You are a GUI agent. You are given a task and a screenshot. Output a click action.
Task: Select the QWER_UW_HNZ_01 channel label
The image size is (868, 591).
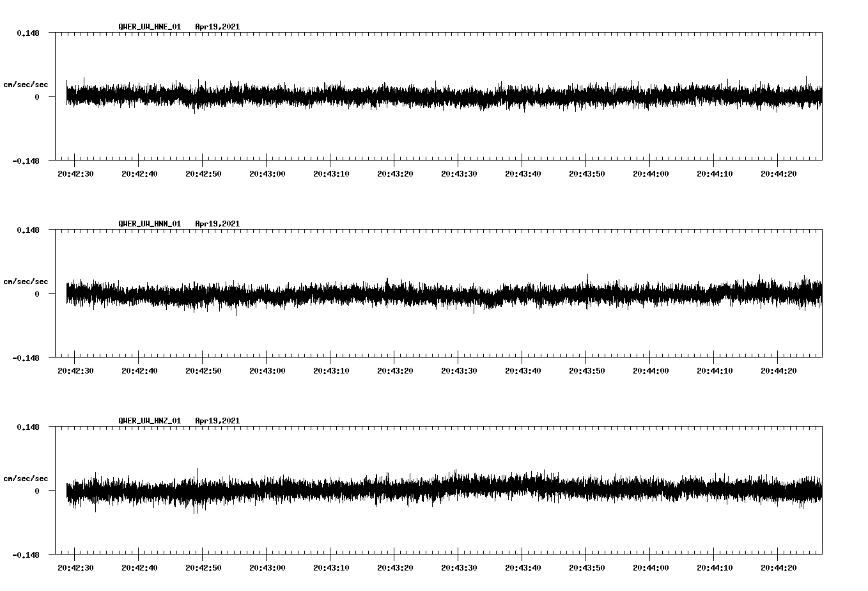tap(148, 421)
